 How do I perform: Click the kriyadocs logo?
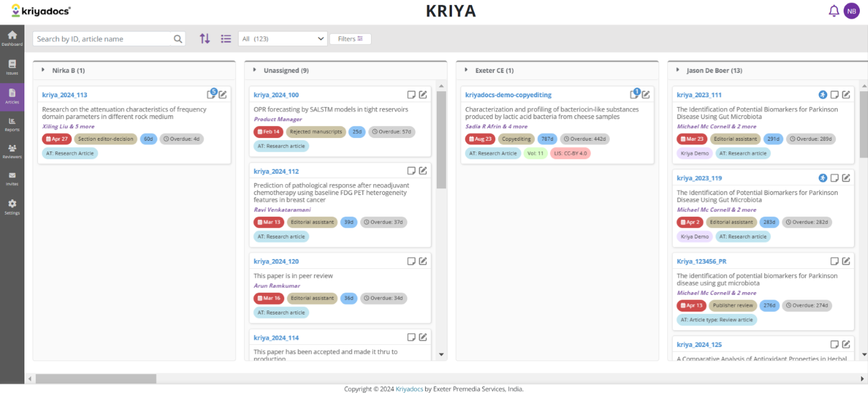pos(41,10)
